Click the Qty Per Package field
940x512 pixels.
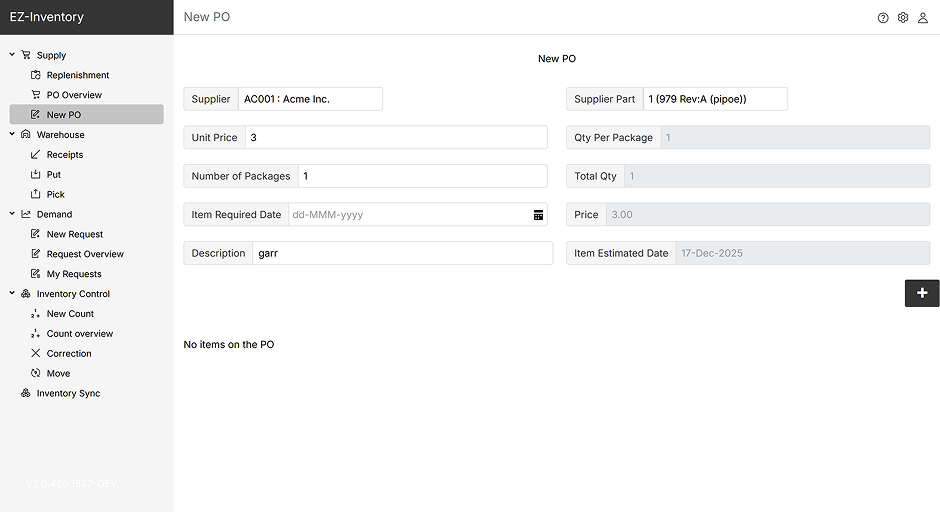coord(795,137)
